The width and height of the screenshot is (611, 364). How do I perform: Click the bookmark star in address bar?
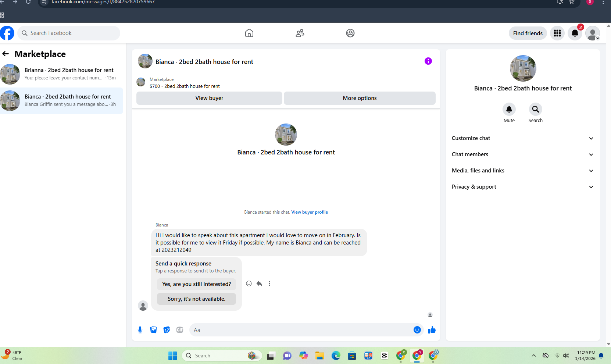tap(572, 2)
